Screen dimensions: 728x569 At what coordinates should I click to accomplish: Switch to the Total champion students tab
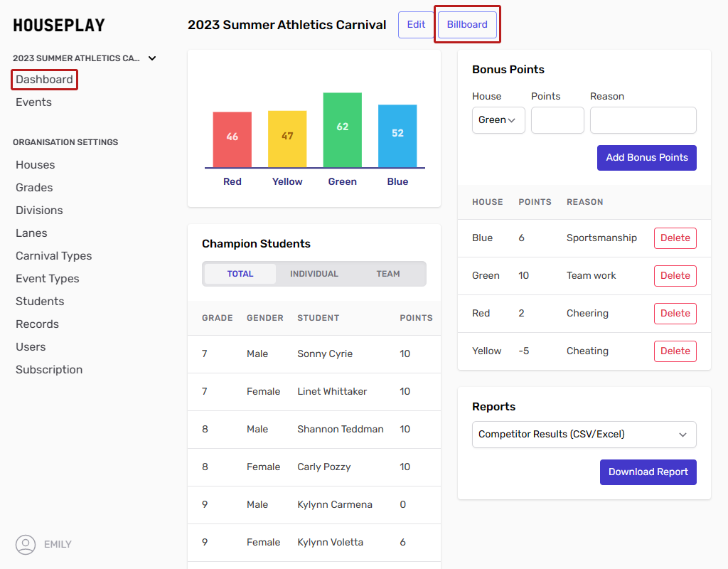pos(240,274)
